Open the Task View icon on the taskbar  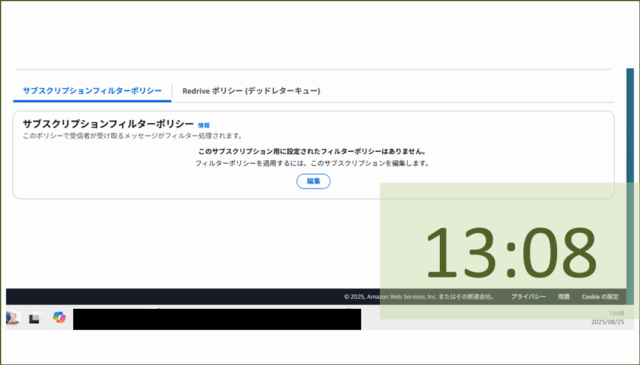coord(35,318)
